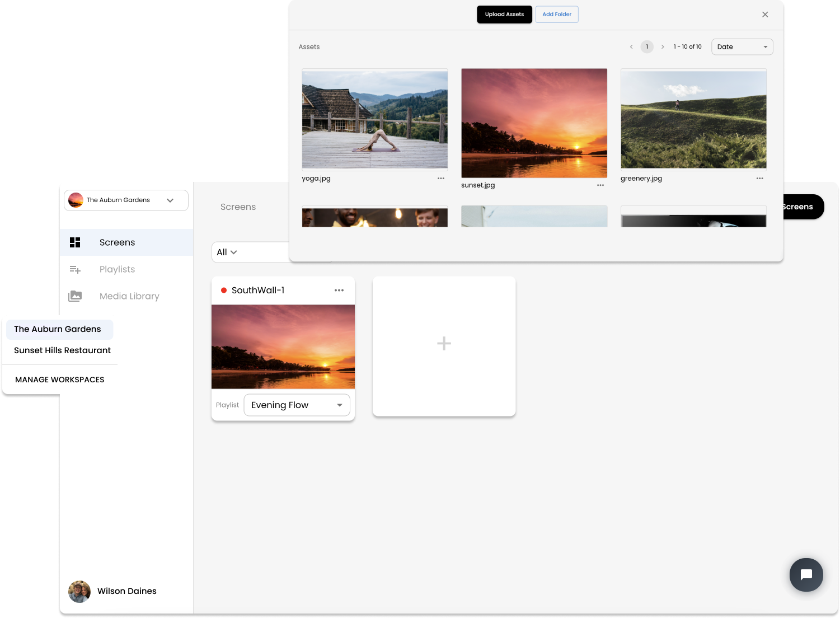
Task: Click the workspace avatar beside The Auburn Gardens
Action: (76, 200)
